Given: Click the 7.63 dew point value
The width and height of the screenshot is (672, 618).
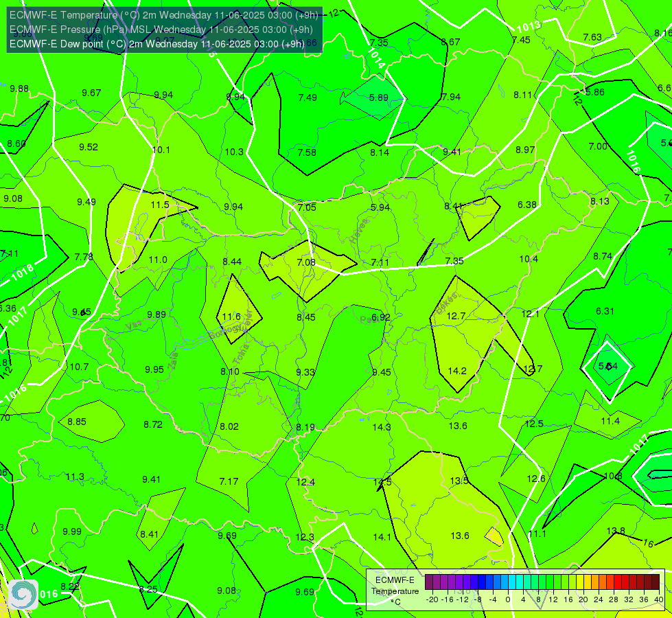Looking at the screenshot, I should (592, 37).
